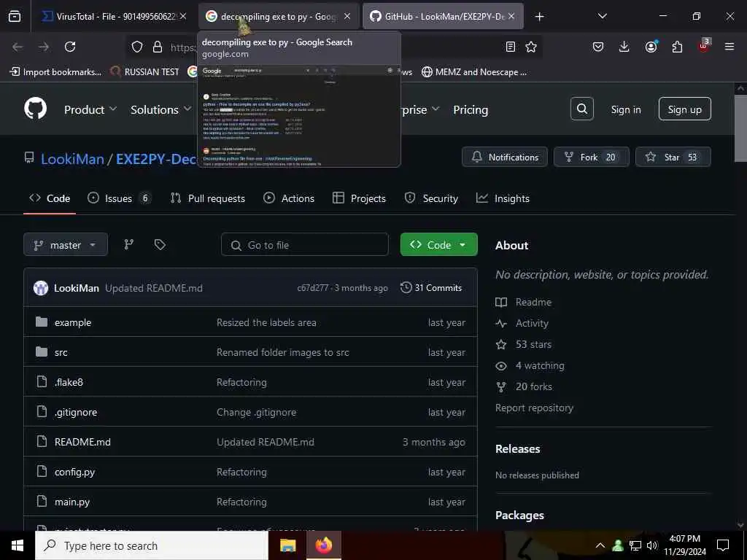The image size is (747, 560).
Task: Open the Pull requests tab
Action: click(x=208, y=198)
